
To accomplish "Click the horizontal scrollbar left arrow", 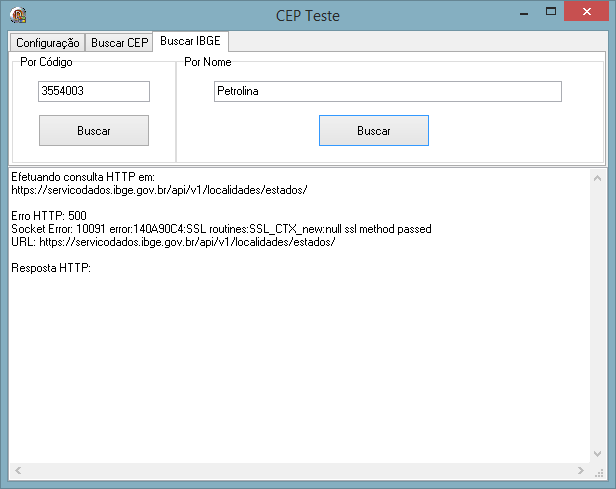I will (18, 470).
